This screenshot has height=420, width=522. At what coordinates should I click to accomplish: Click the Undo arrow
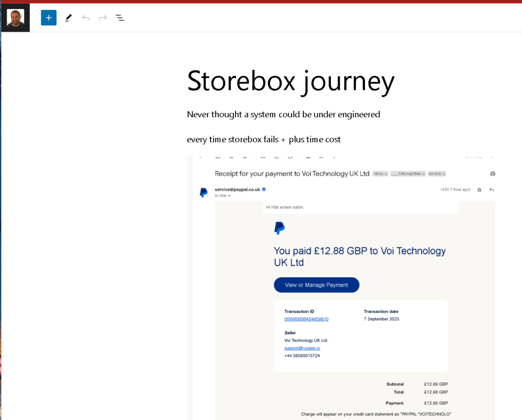point(86,18)
